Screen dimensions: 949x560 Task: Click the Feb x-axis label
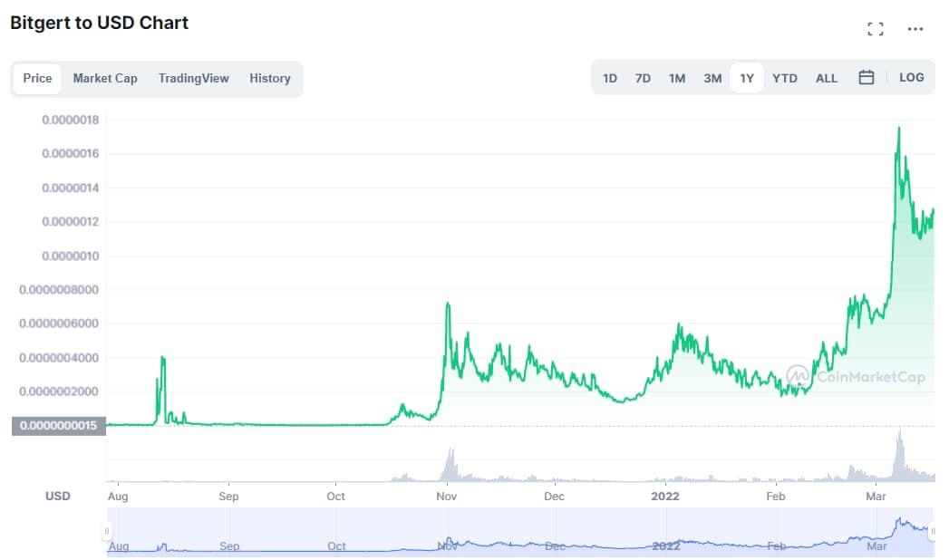click(x=776, y=497)
